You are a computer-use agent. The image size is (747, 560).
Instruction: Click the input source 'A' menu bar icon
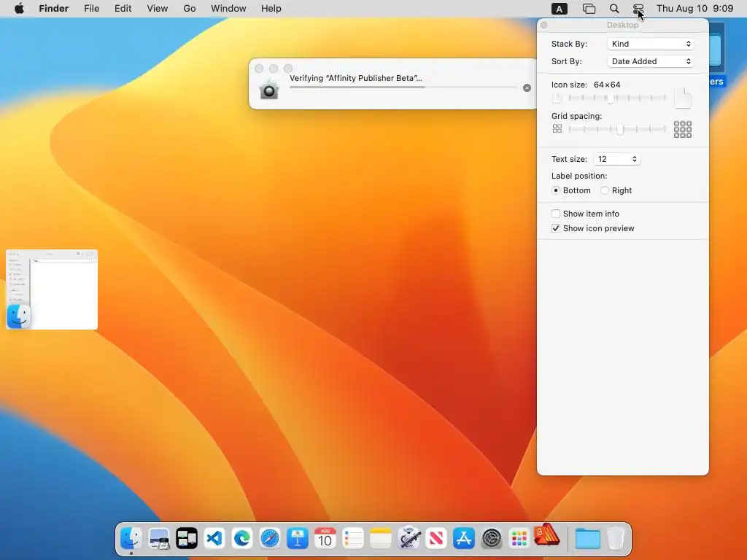pos(560,9)
